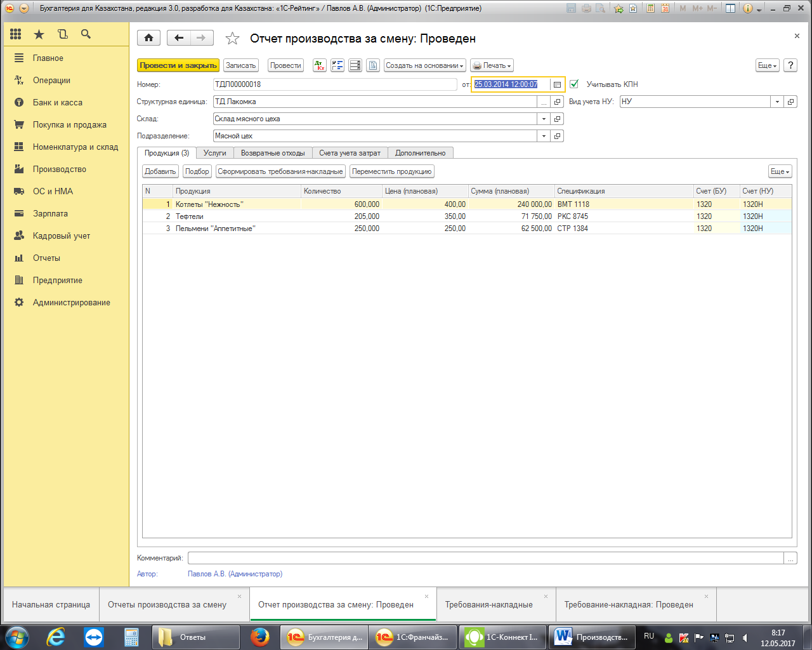
Task: Click the Провести button
Action: [x=285, y=65]
